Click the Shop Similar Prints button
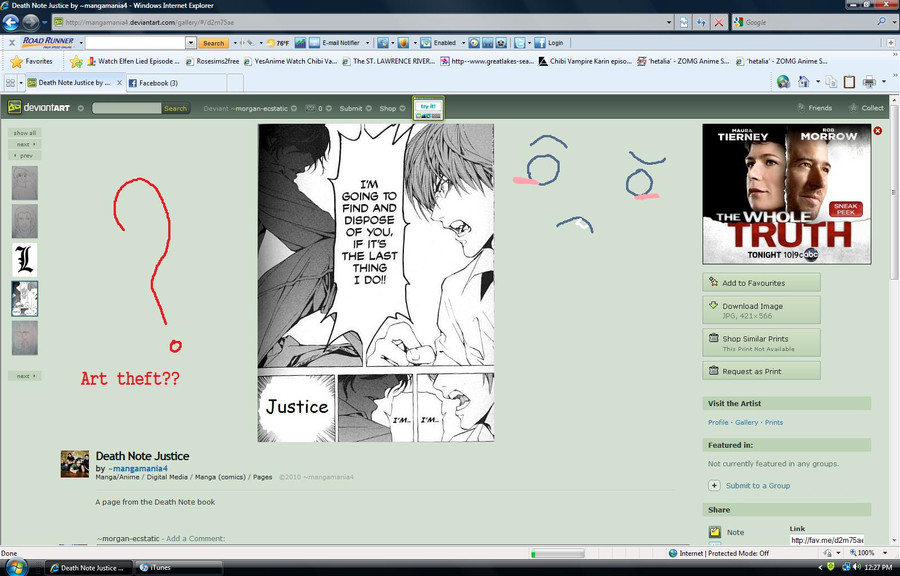This screenshot has height=576, width=900. [x=761, y=343]
